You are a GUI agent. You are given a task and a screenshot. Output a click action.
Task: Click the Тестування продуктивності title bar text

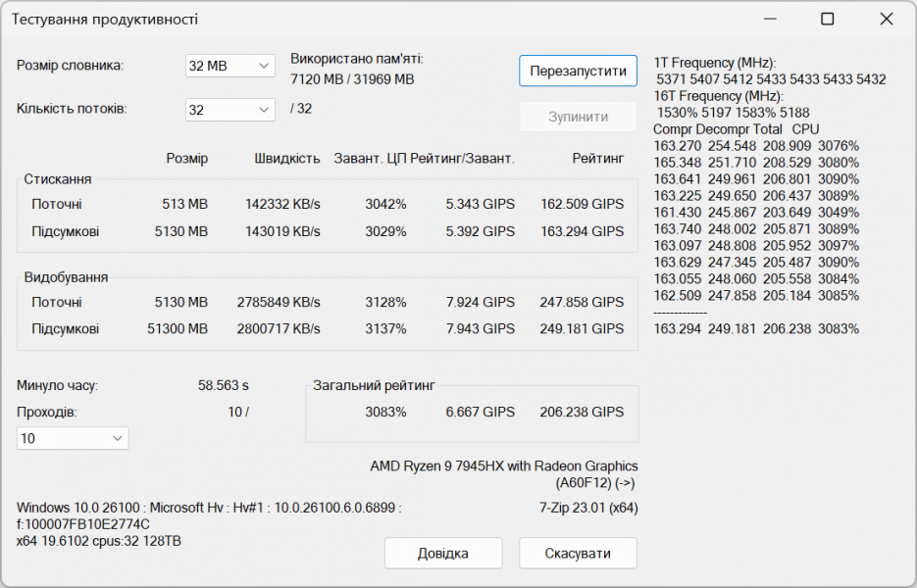(104, 19)
